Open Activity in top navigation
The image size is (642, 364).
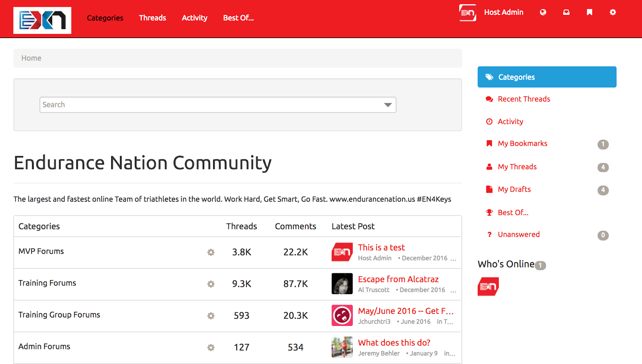[195, 18]
